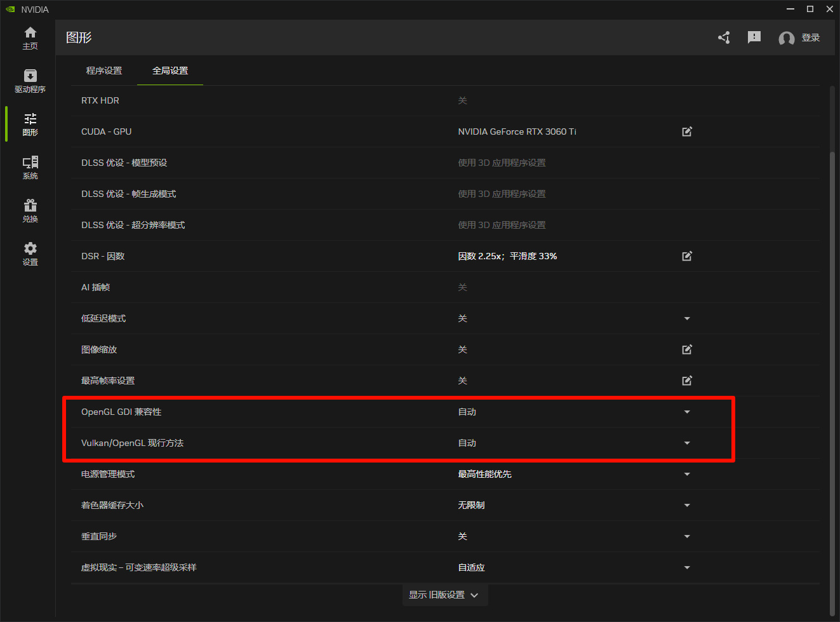Switch to the 程序设置 tab
840x622 pixels.
tap(104, 71)
